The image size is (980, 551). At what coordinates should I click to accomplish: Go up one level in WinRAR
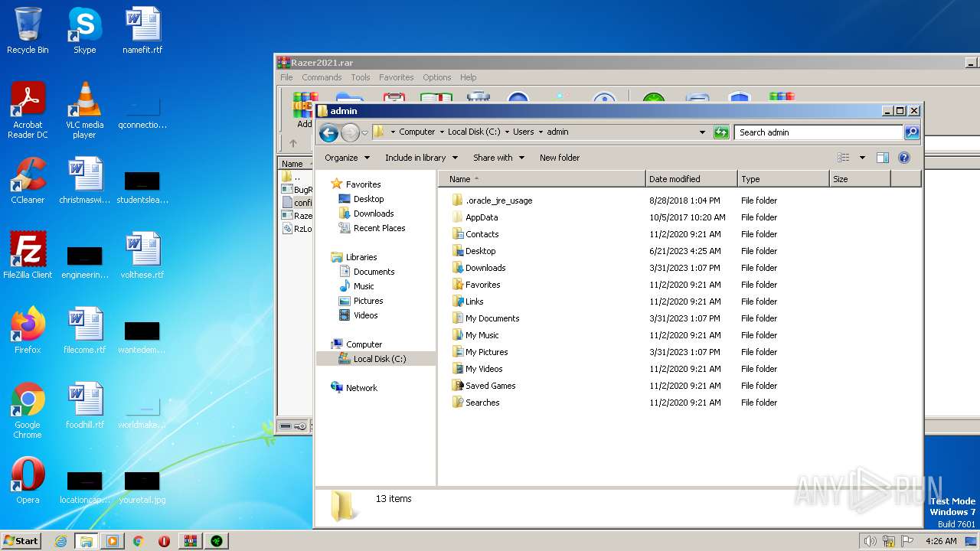click(x=292, y=143)
